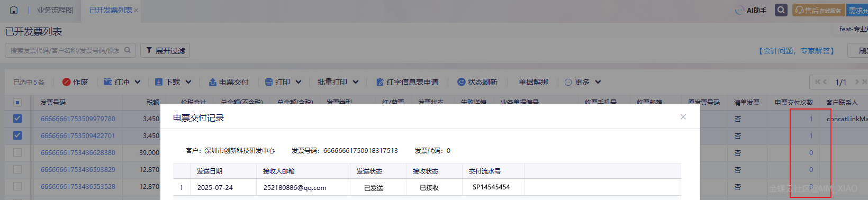Click the 下载 download icon
The height and width of the screenshot is (200, 868).
click(x=158, y=82)
